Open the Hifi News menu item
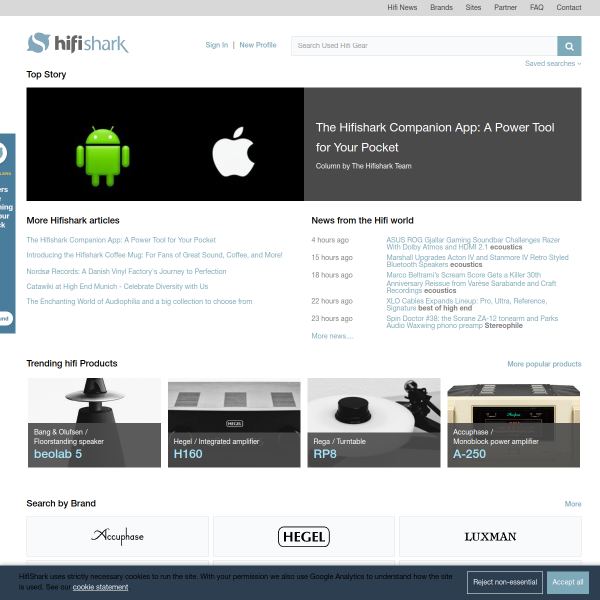 (x=402, y=8)
